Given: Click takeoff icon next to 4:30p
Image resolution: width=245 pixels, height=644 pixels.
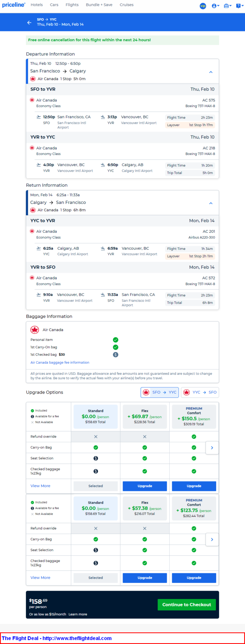Looking at the screenshot, I should pos(38,165).
